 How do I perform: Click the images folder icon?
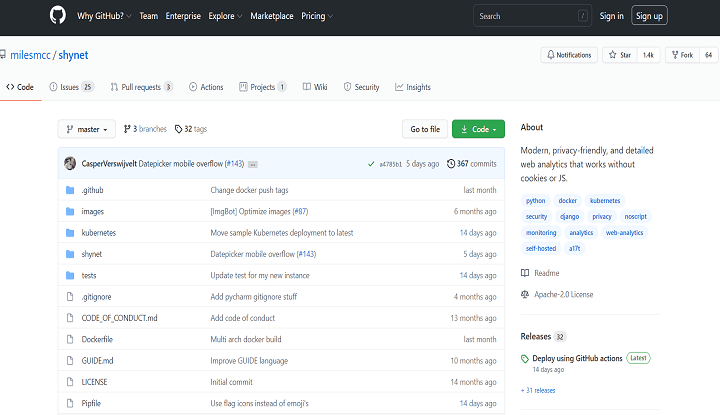point(70,211)
